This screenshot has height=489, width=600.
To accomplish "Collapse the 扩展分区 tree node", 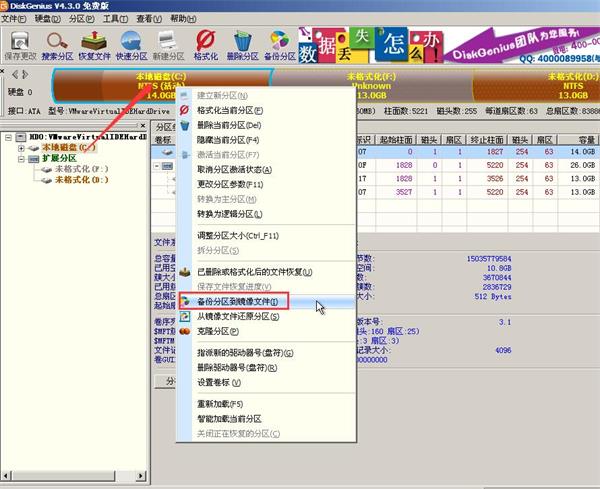I will (x=21, y=158).
